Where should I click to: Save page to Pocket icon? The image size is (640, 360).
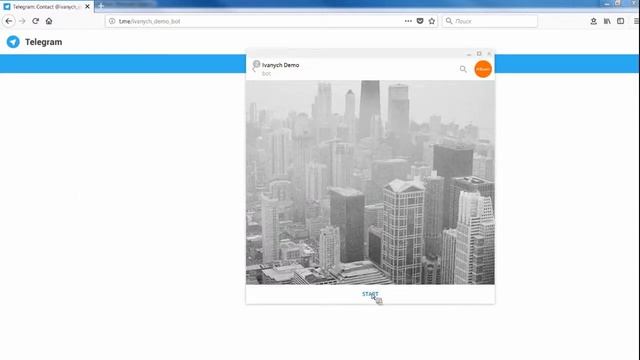(420, 21)
